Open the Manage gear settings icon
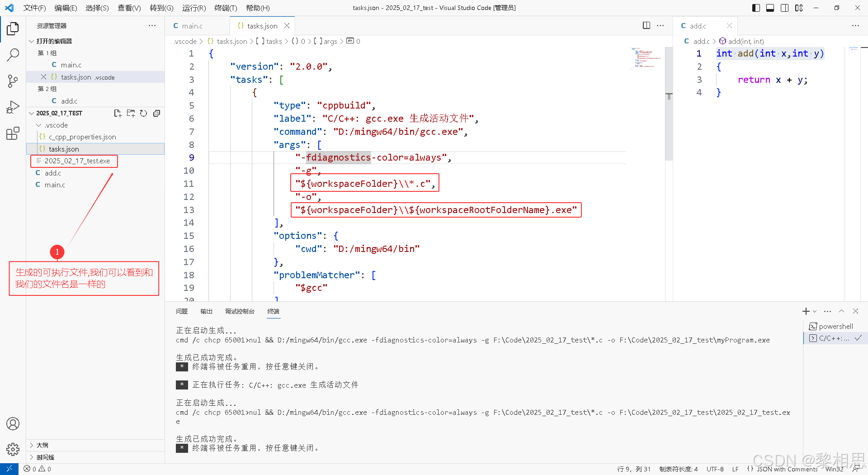 pyautogui.click(x=13, y=449)
